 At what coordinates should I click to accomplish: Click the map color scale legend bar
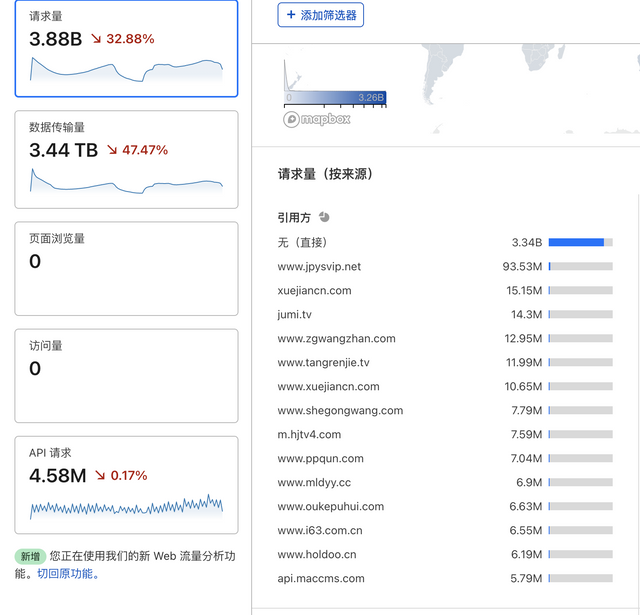point(335,98)
